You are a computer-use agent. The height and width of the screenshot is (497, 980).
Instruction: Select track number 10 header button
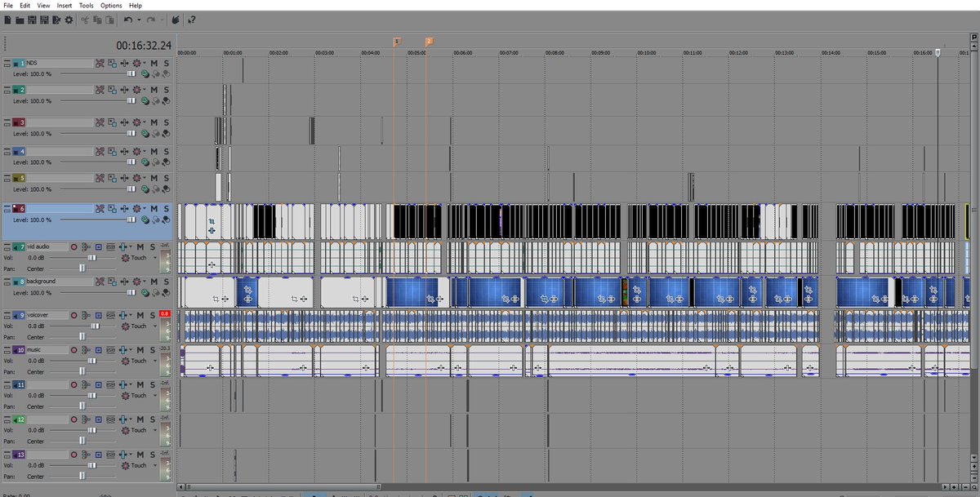click(x=19, y=350)
